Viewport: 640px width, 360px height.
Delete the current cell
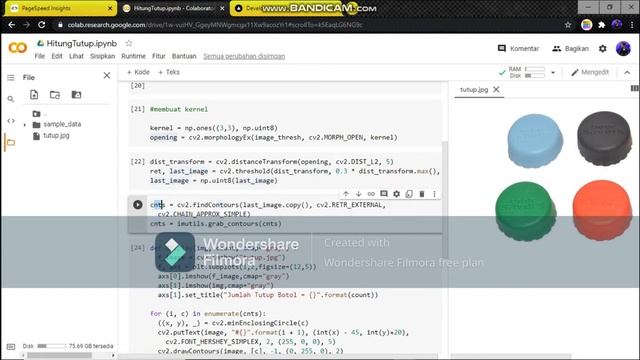coord(422,194)
